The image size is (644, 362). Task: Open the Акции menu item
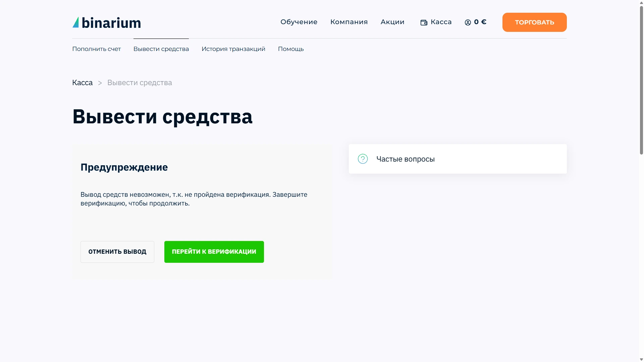(x=392, y=22)
